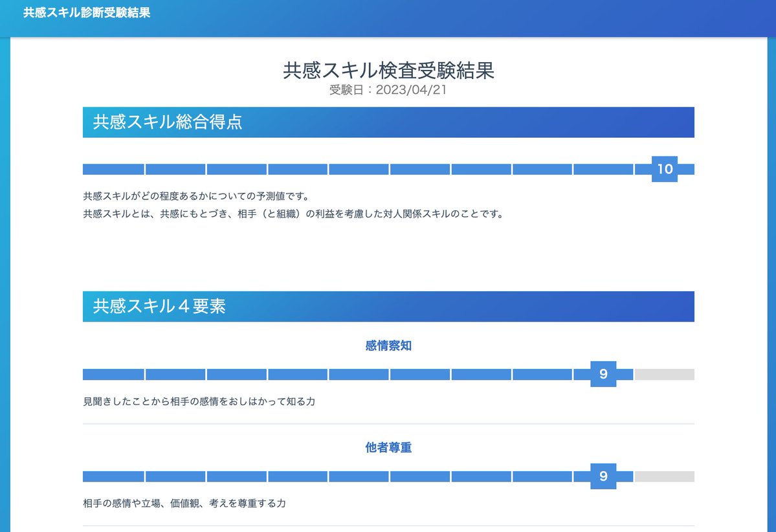The height and width of the screenshot is (532, 776).
Task: Click the 他者尊重 score 9 marker
Action: (603, 476)
